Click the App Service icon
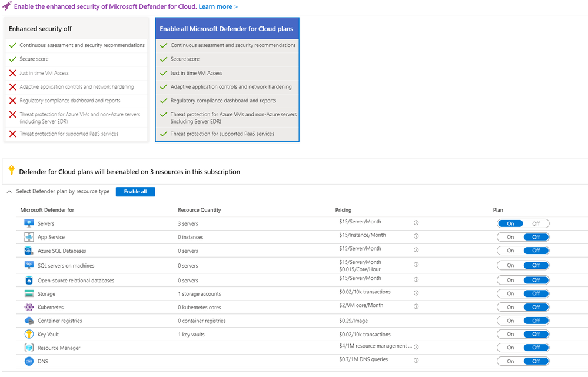The width and height of the screenshot is (588, 377). point(29,237)
